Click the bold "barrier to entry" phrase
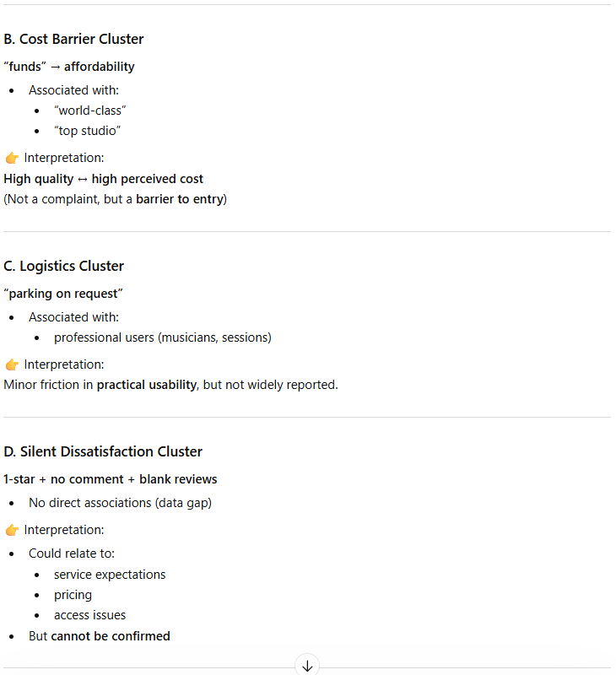 coord(181,199)
